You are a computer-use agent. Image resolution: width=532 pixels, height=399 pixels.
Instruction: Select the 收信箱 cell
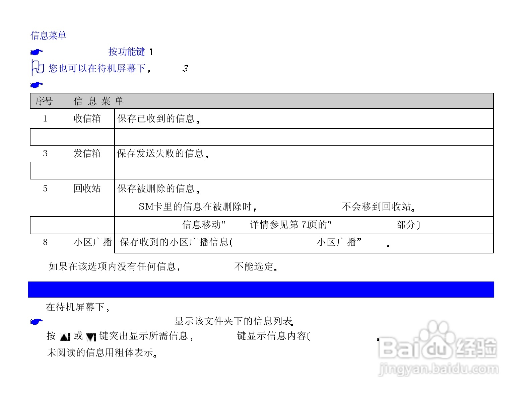click(87, 118)
